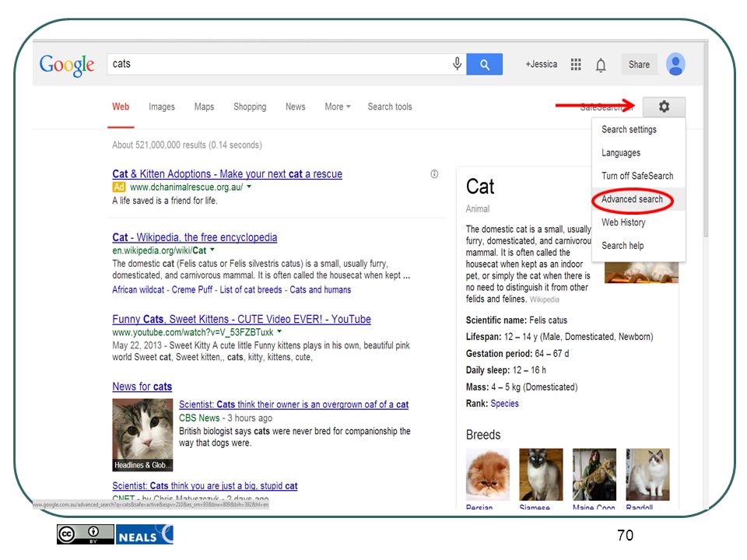
Task: Select Advanced search menu item
Action: click(638, 199)
